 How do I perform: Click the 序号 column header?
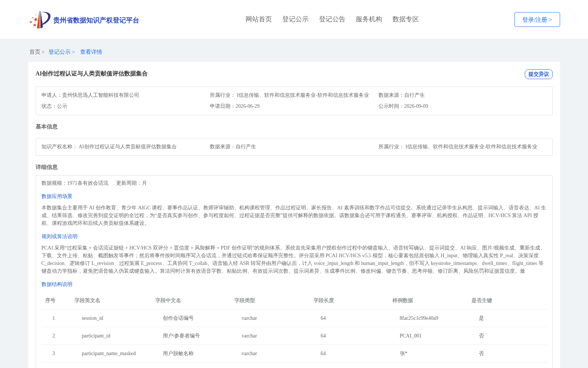(x=50, y=300)
